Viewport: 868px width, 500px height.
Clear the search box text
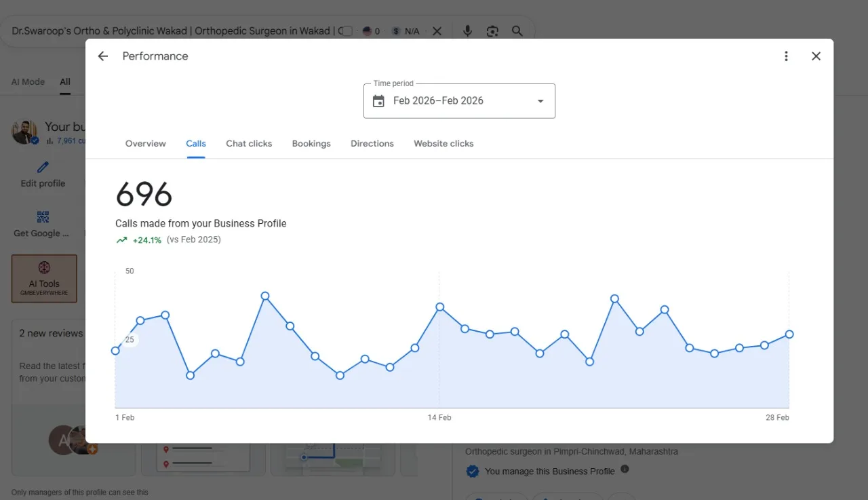437,31
